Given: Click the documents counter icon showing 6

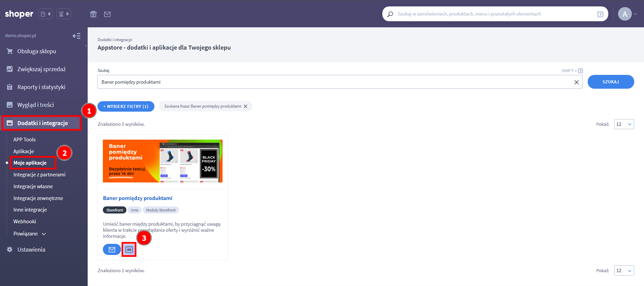Looking at the screenshot, I should pyautogui.click(x=46, y=14).
